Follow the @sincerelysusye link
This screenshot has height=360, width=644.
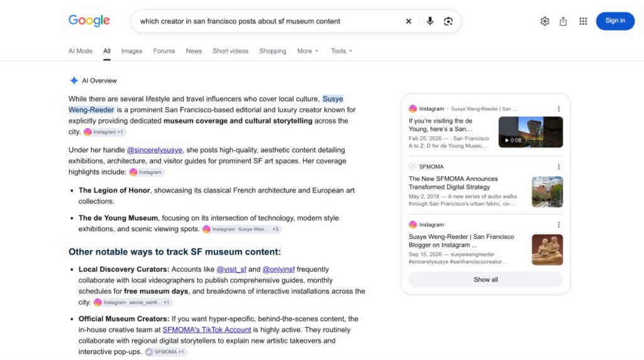(x=155, y=150)
